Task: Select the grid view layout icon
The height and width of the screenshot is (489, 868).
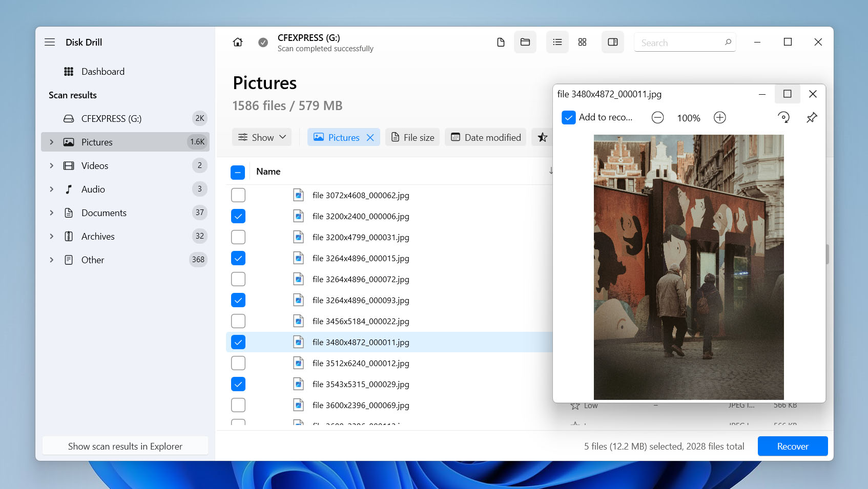Action: point(582,42)
